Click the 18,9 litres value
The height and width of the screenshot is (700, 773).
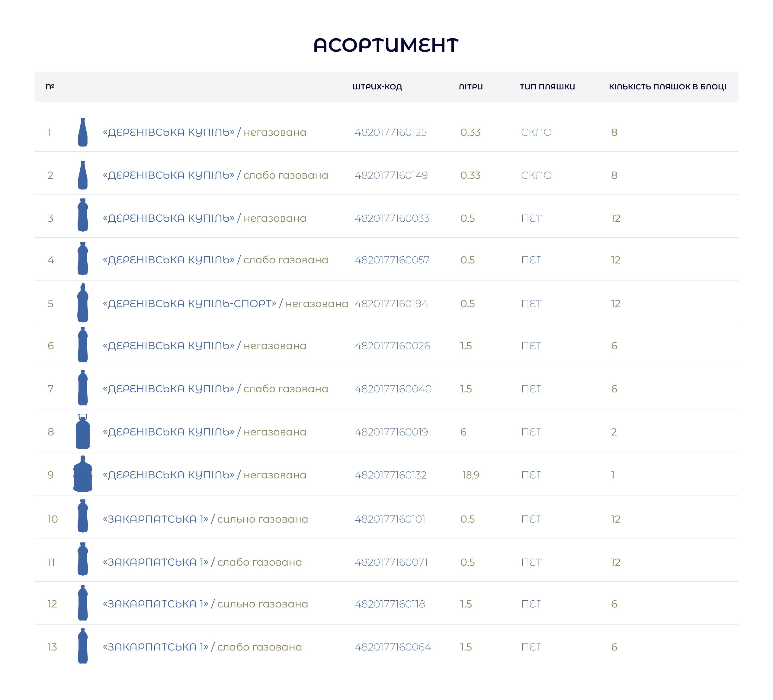(471, 475)
